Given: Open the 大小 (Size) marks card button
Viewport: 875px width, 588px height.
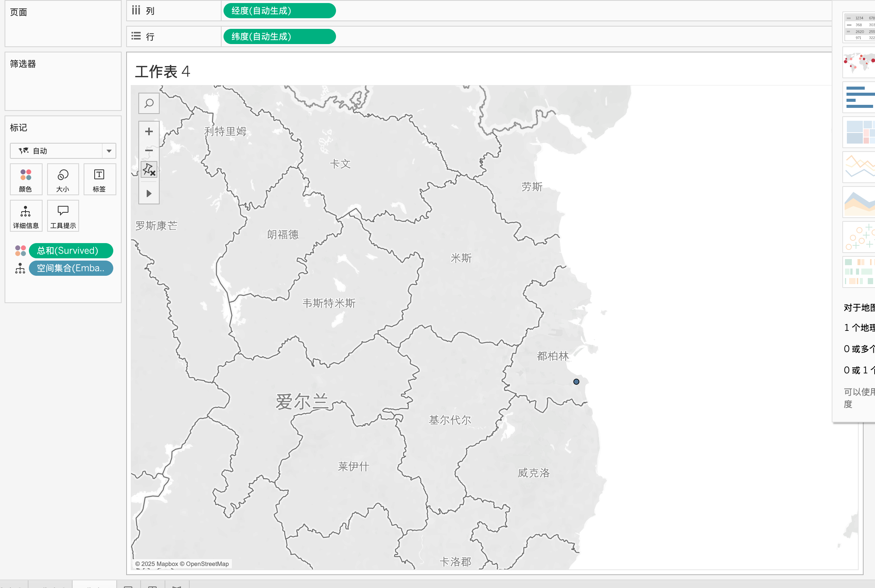Looking at the screenshot, I should click(x=63, y=179).
